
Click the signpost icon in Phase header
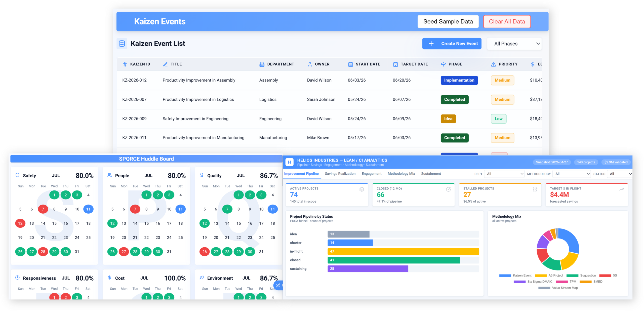tap(443, 64)
